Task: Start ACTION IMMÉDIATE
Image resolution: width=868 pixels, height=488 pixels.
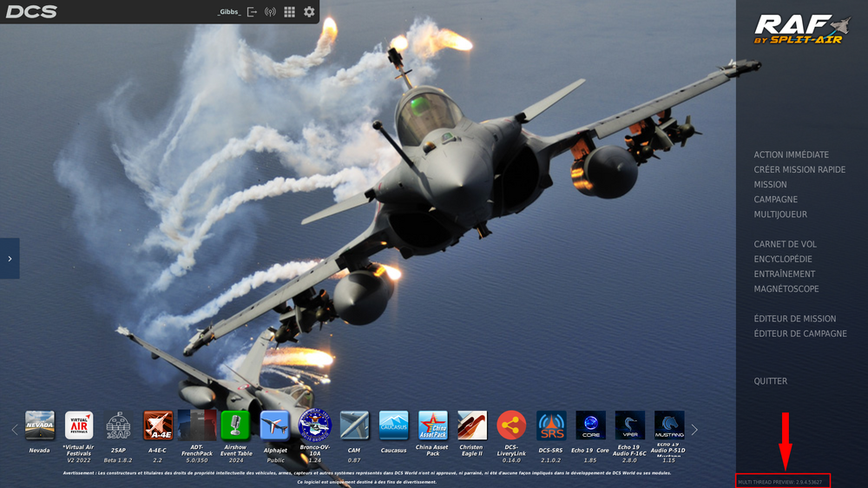Action: pos(791,155)
